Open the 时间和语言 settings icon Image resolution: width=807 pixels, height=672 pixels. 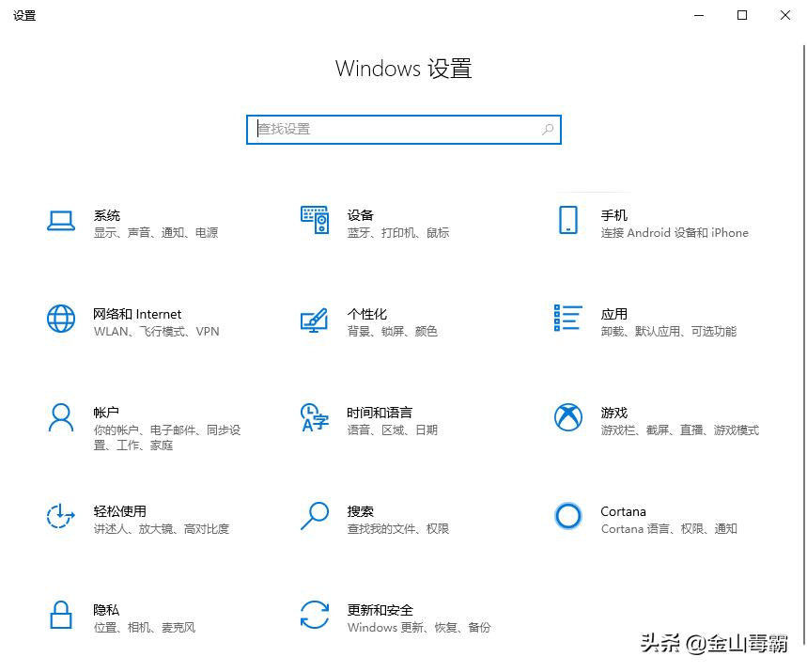pos(315,416)
